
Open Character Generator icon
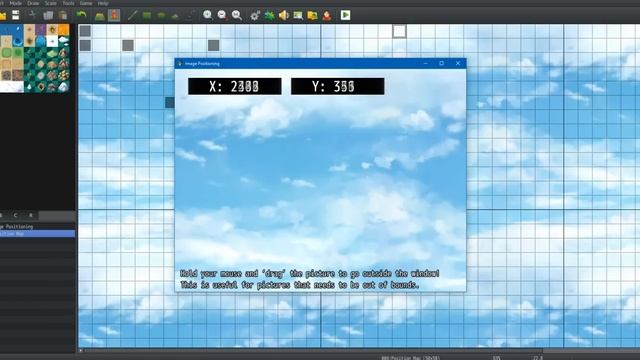327,16
